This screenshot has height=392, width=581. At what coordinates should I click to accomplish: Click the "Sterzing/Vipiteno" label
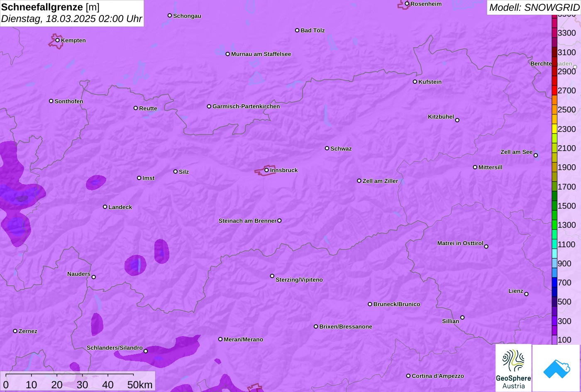[299, 280]
